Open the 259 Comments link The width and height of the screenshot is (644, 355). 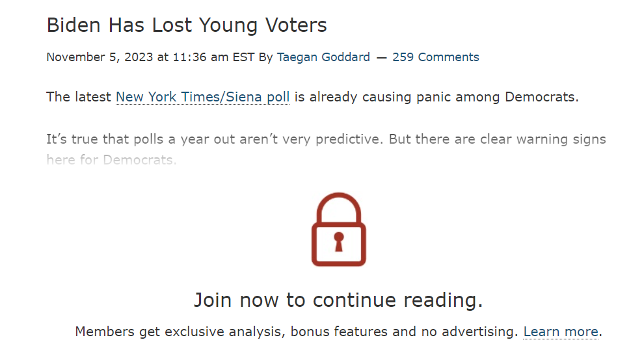coord(435,57)
